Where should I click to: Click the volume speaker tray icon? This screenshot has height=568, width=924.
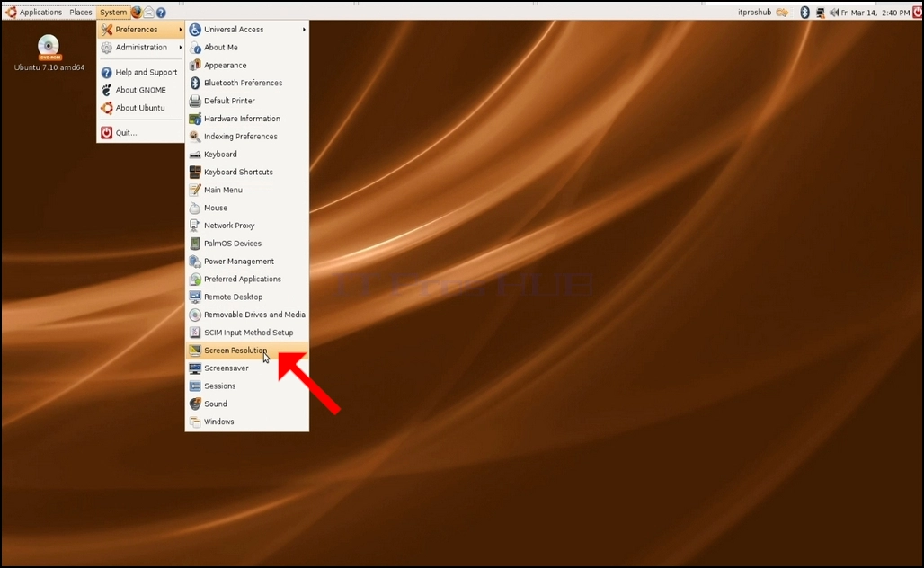tap(834, 13)
